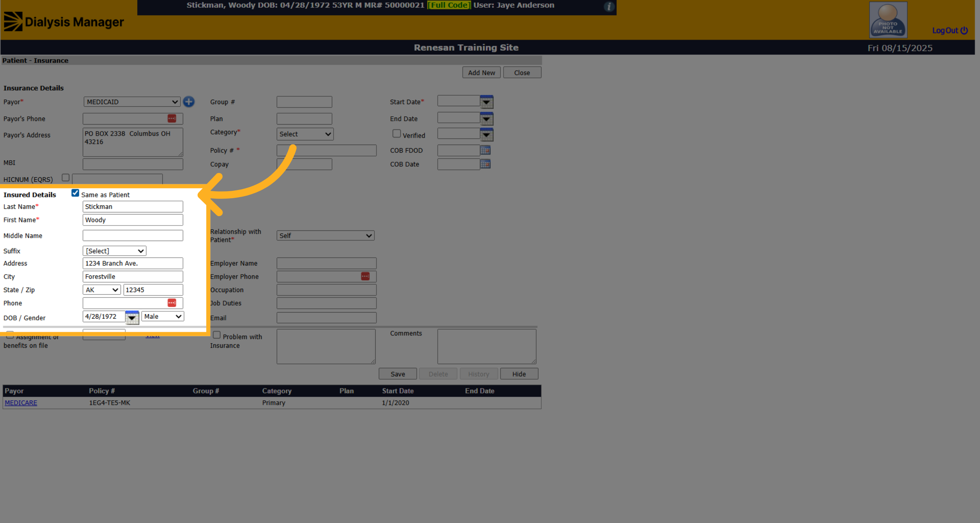Click the blue plus icon beside Payor
This screenshot has height=523, width=980.
[x=189, y=102]
